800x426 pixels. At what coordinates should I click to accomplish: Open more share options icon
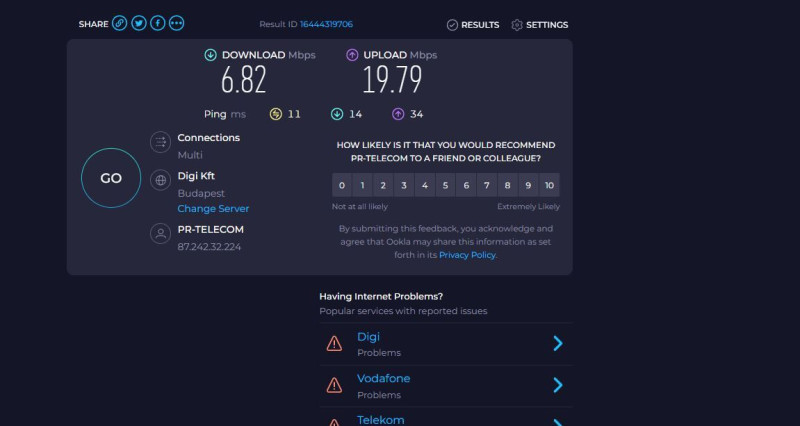point(177,23)
